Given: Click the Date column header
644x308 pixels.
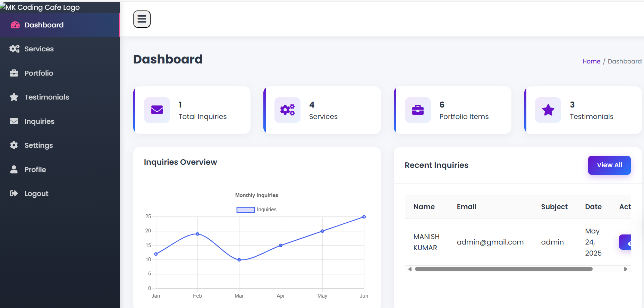Looking at the screenshot, I should (x=593, y=207).
